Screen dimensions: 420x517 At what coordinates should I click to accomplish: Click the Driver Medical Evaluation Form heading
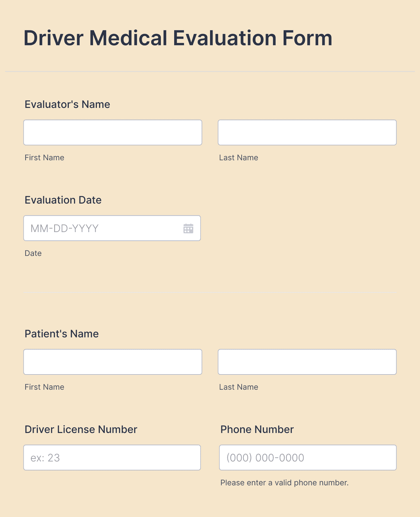point(178,38)
